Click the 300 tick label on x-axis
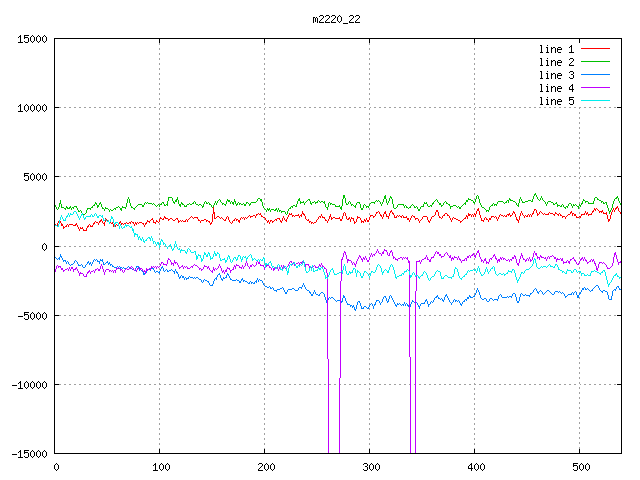 (370, 467)
